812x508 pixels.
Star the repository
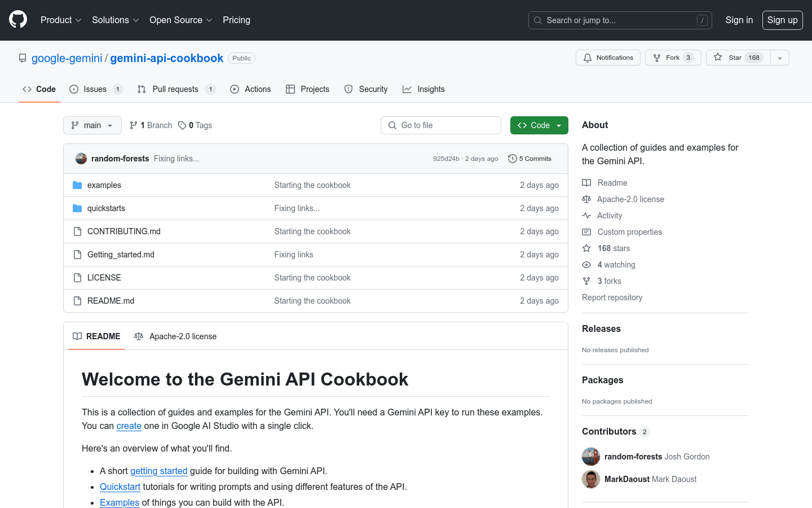click(x=738, y=58)
